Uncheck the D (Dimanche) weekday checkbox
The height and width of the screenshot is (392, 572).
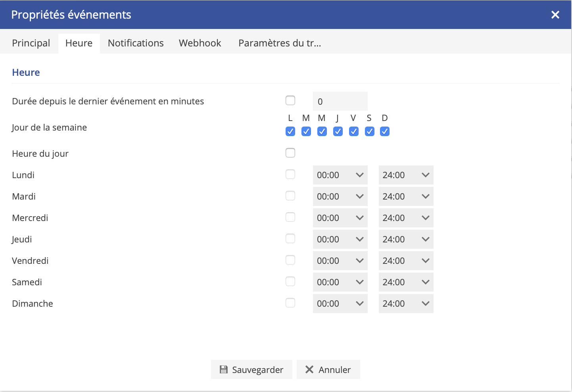[385, 131]
